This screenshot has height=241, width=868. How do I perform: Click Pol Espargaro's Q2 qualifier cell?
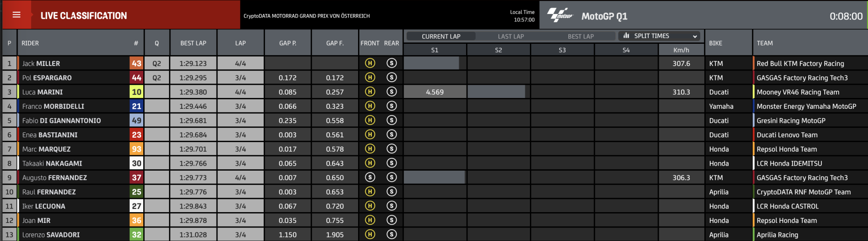(x=157, y=78)
